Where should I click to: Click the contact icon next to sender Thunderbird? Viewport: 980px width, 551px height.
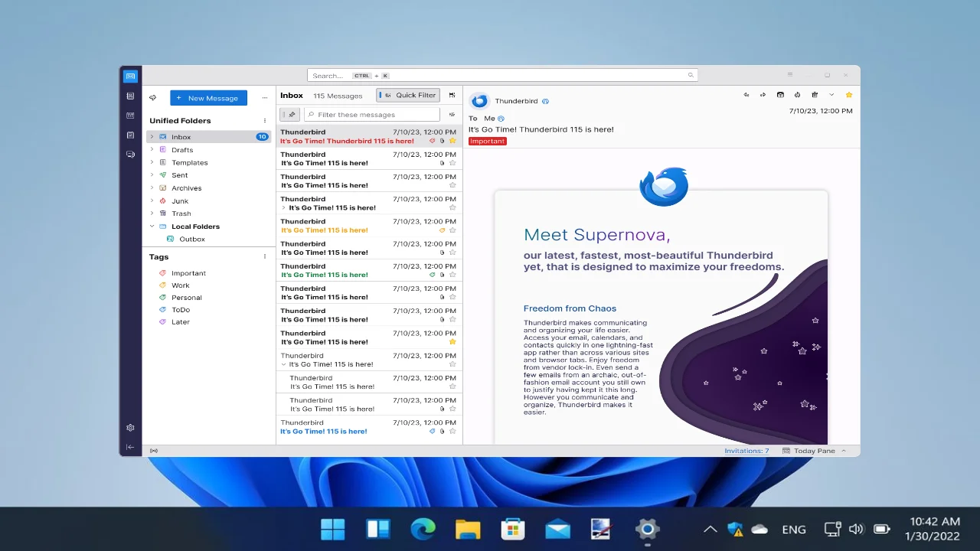[545, 101]
